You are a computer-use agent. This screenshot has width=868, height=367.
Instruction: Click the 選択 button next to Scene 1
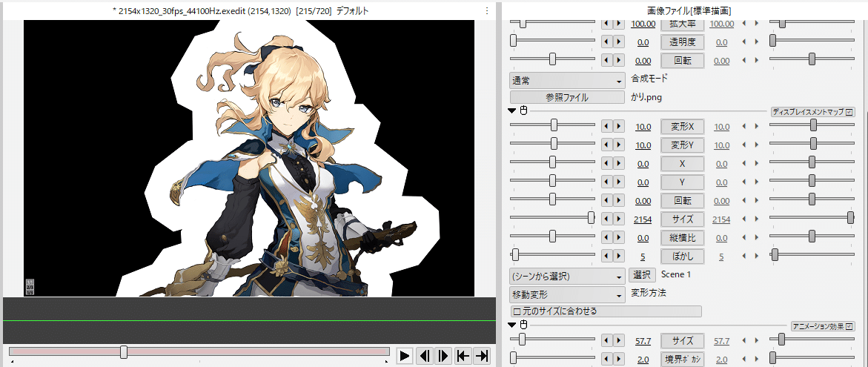(643, 275)
